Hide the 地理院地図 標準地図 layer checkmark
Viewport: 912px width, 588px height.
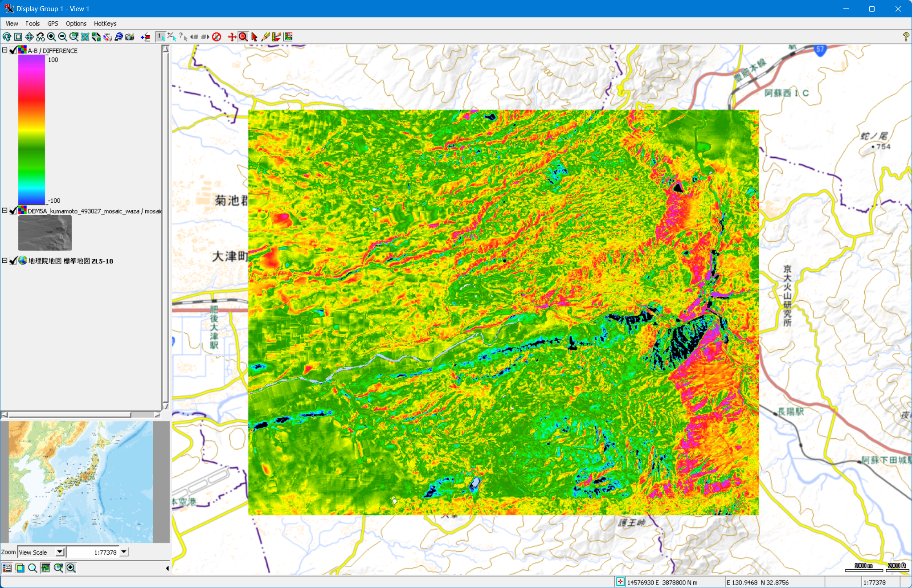[13, 261]
